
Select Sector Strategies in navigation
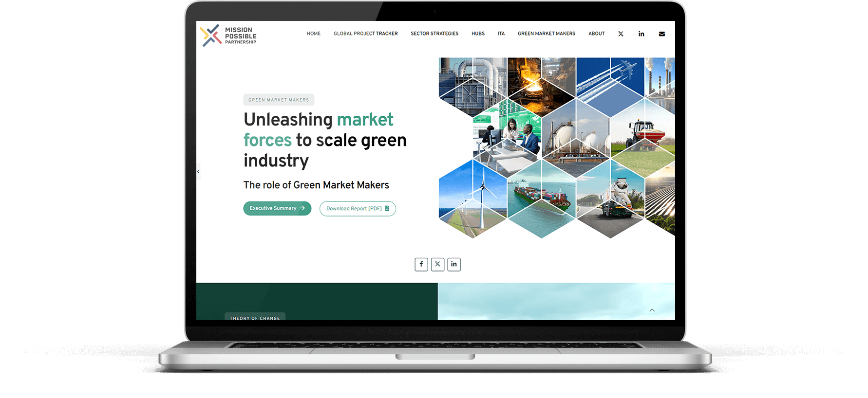pyautogui.click(x=434, y=34)
